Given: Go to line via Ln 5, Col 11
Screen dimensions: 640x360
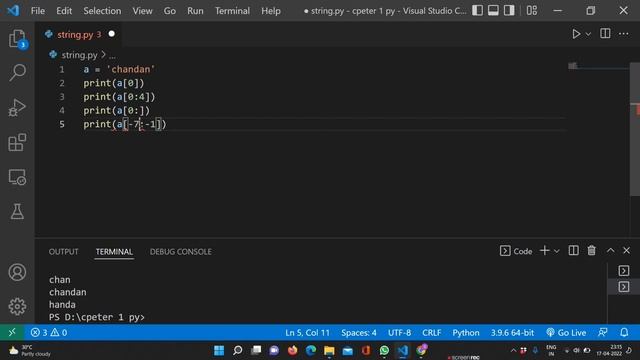Looking at the screenshot, I should click(x=307, y=333).
